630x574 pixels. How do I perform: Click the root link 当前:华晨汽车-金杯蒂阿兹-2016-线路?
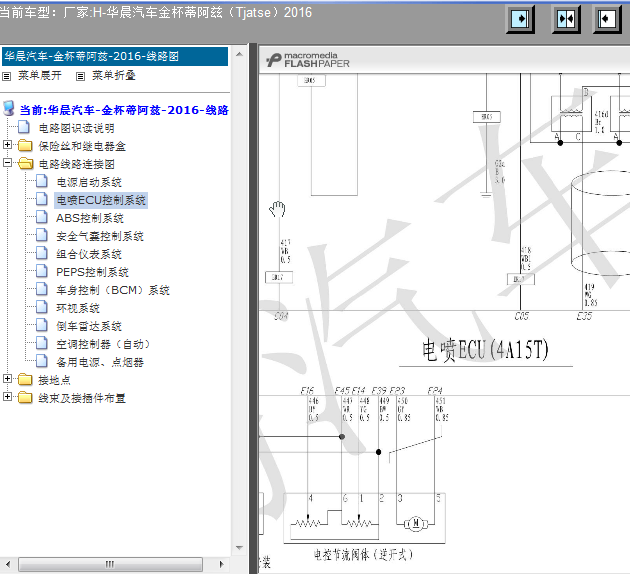coord(124,110)
